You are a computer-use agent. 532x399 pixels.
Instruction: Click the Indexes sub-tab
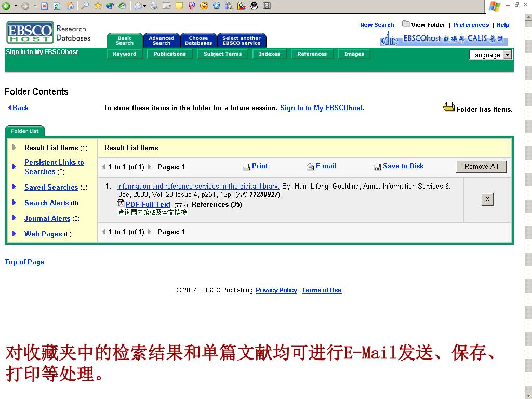tap(270, 54)
